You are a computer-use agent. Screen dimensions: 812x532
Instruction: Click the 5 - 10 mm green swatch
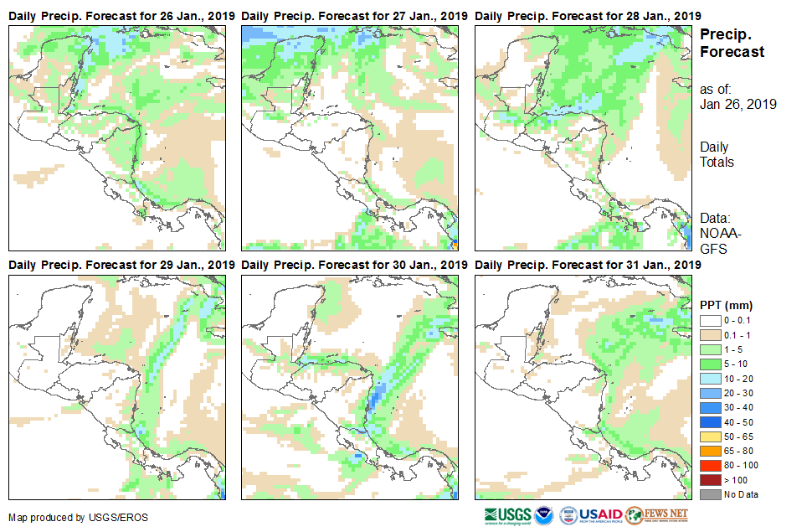tap(710, 364)
